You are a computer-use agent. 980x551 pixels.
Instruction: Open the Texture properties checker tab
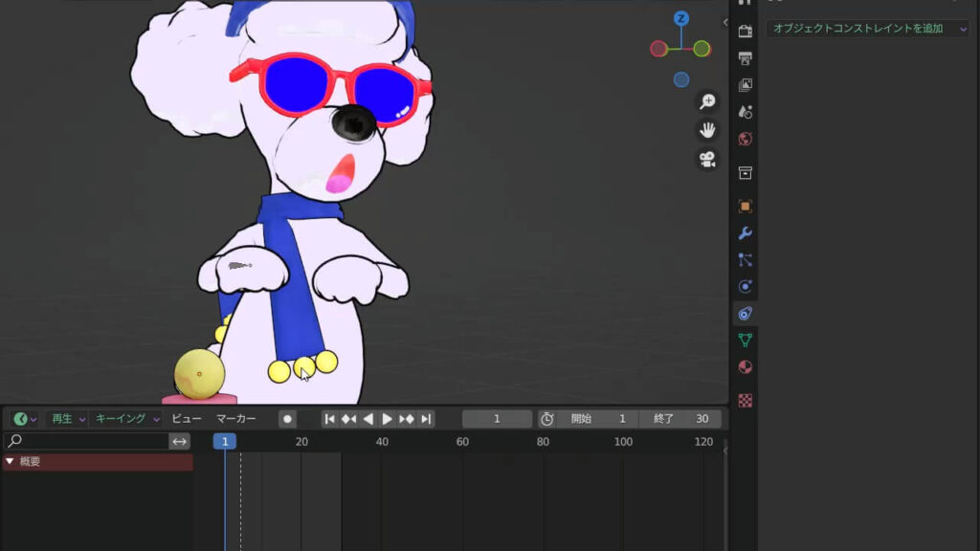click(745, 401)
